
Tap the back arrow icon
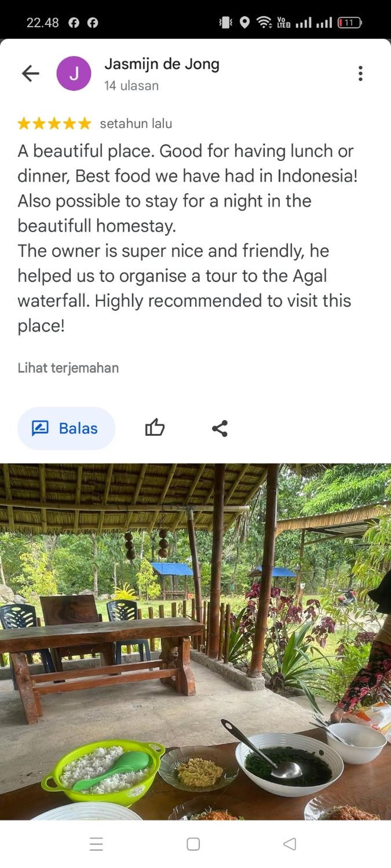click(x=30, y=73)
